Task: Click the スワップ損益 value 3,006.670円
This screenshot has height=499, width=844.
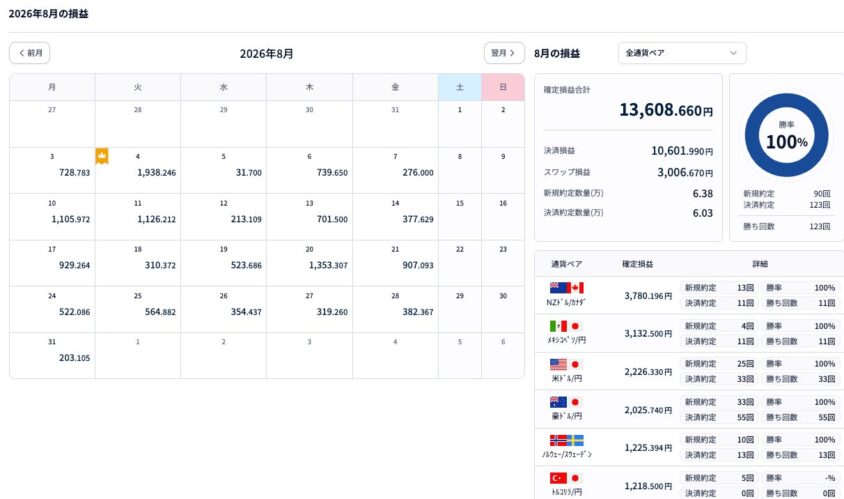Action: pyautogui.click(x=685, y=172)
